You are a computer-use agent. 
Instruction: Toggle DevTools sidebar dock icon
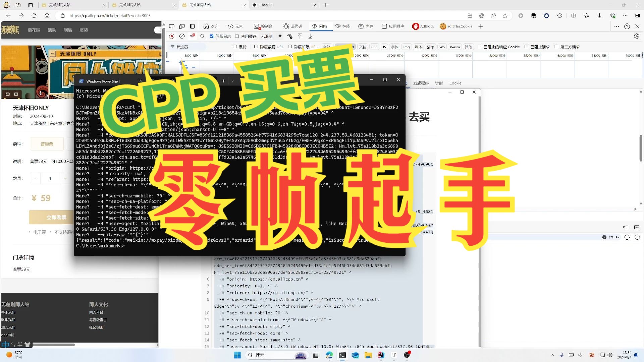click(x=192, y=26)
